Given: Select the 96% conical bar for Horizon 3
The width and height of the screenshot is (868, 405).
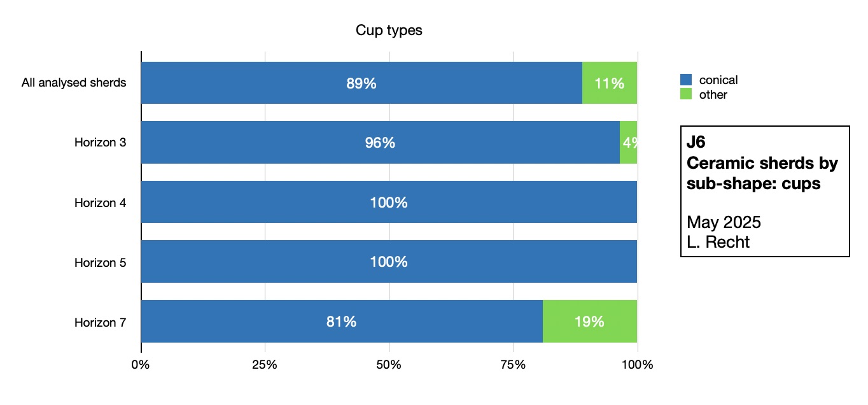Looking at the screenshot, I should click(x=380, y=143).
